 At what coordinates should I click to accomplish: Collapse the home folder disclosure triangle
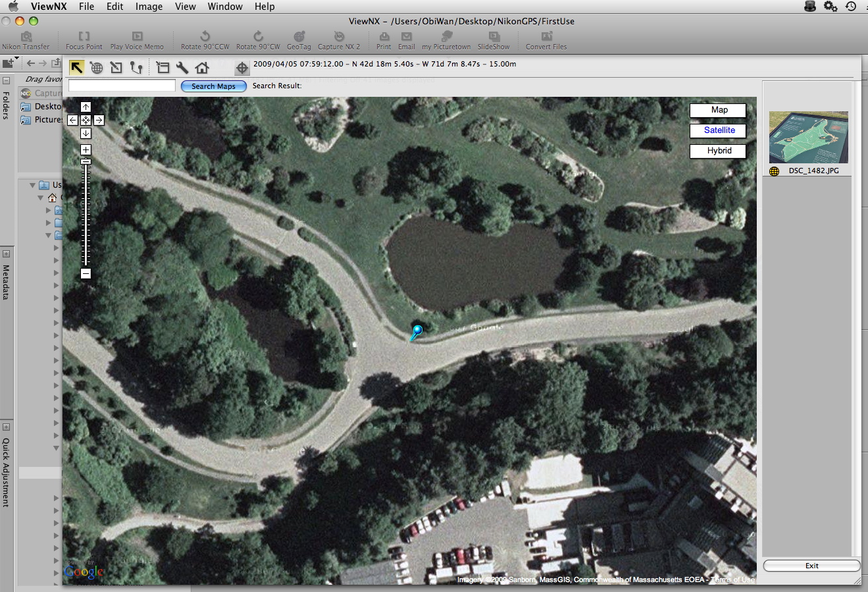tap(41, 198)
